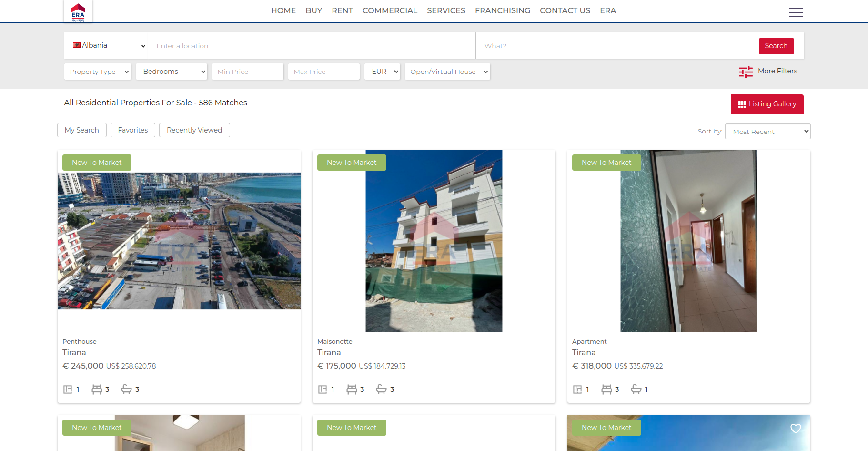Open the Recently Viewed list
This screenshot has height=451, width=868.
click(x=194, y=130)
